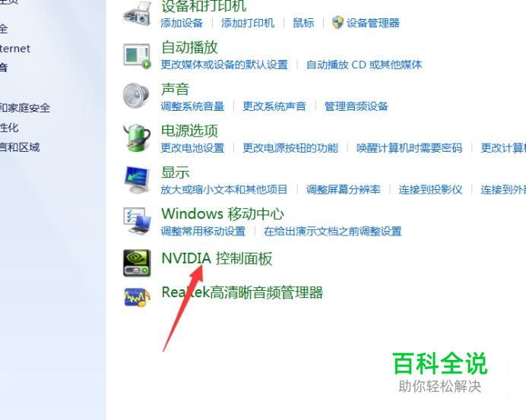526x420 pixels.
Task: Select 言和区域 category in sidebar
Action: coord(20,147)
